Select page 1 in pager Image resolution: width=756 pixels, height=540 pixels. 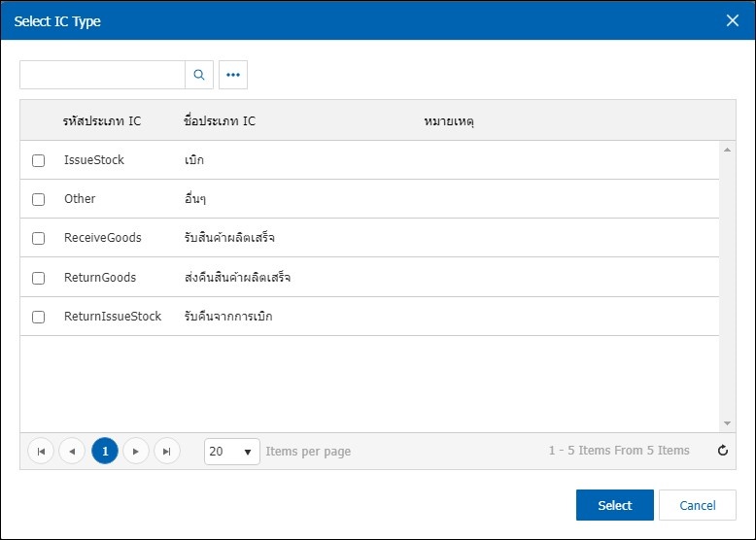tap(105, 452)
